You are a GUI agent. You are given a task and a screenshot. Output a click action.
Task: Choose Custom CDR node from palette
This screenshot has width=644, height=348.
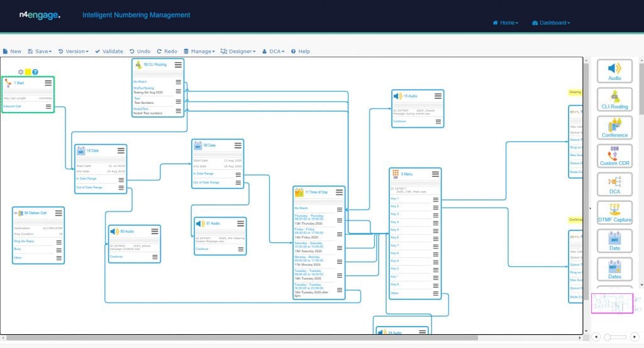pos(614,156)
